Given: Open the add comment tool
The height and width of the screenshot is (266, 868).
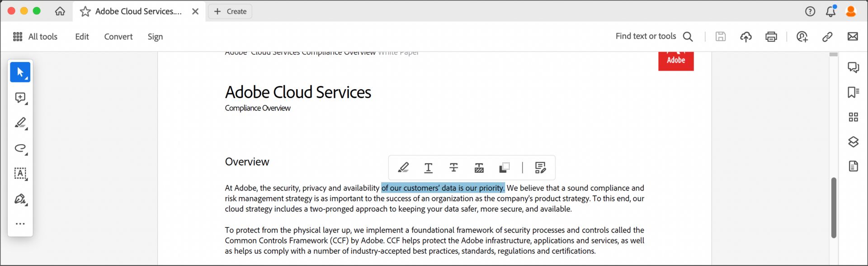Looking at the screenshot, I should (20, 98).
